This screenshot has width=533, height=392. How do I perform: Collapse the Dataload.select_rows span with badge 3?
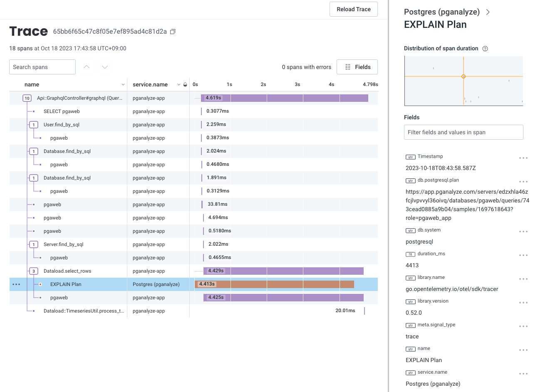pos(34,271)
